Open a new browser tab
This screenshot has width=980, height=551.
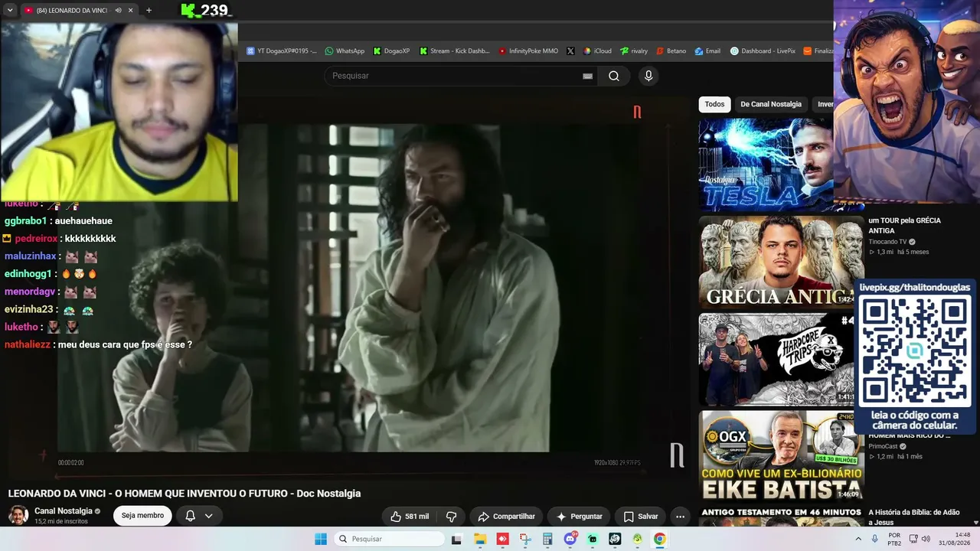point(149,11)
